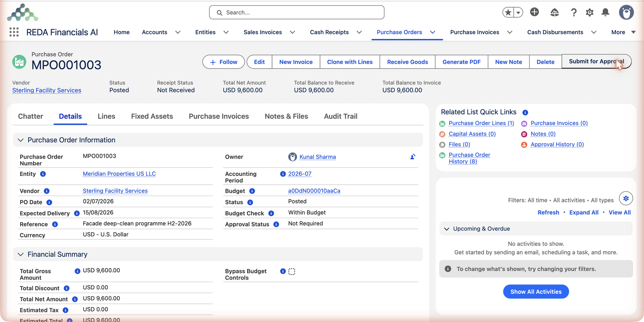Toggle the Bypass Budget Controls checkbox
This screenshot has height=322, width=644.
tap(292, 272)
